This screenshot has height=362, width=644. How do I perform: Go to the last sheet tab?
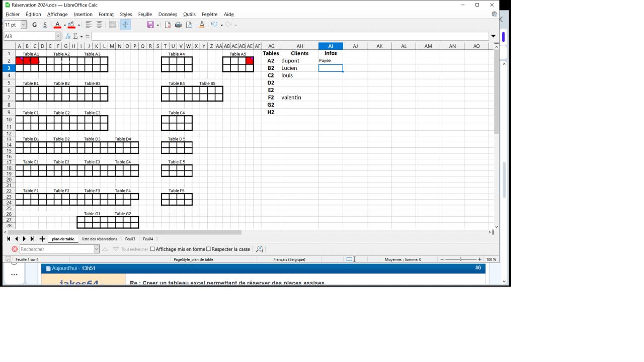coord(32,239)
